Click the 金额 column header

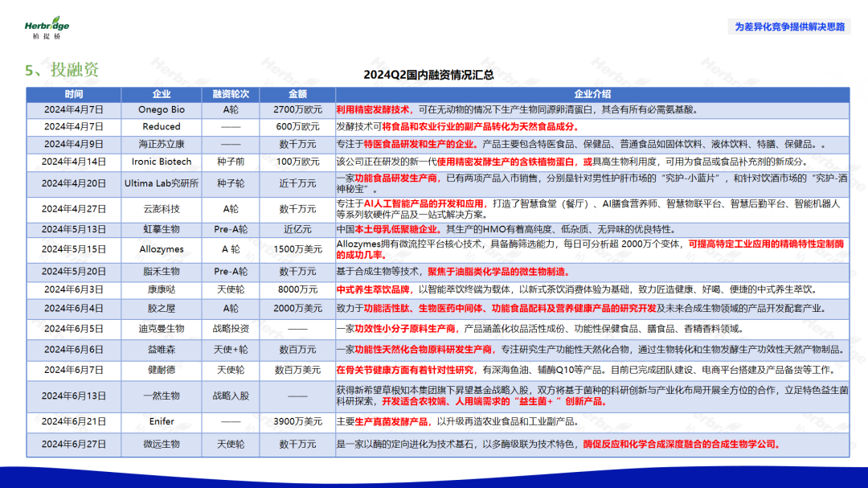297,94
